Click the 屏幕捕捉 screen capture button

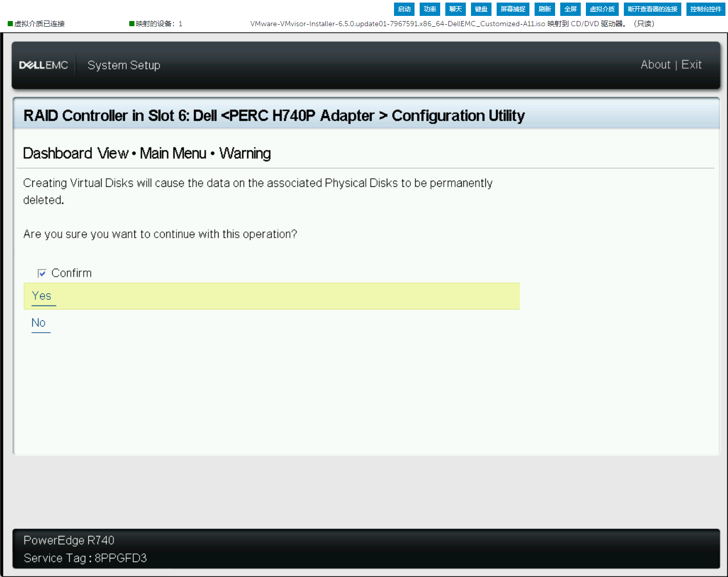click(x=513, y=9)
